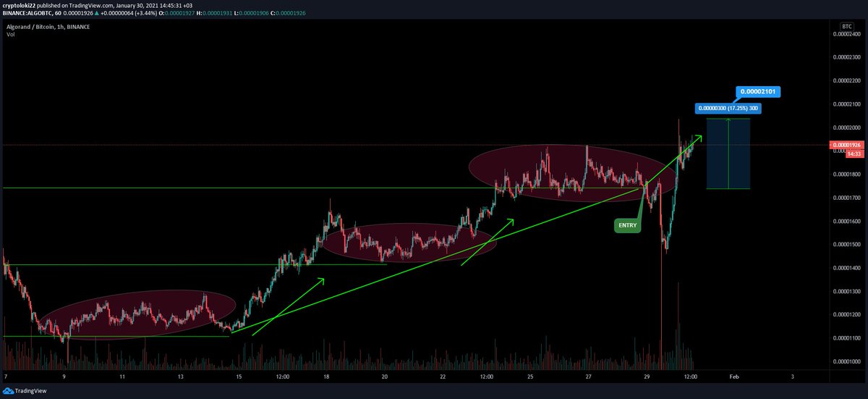The width and height of the screenshot is (868, 399).
Task: Click the 25 date label on time axis
Action: [530, 377]
